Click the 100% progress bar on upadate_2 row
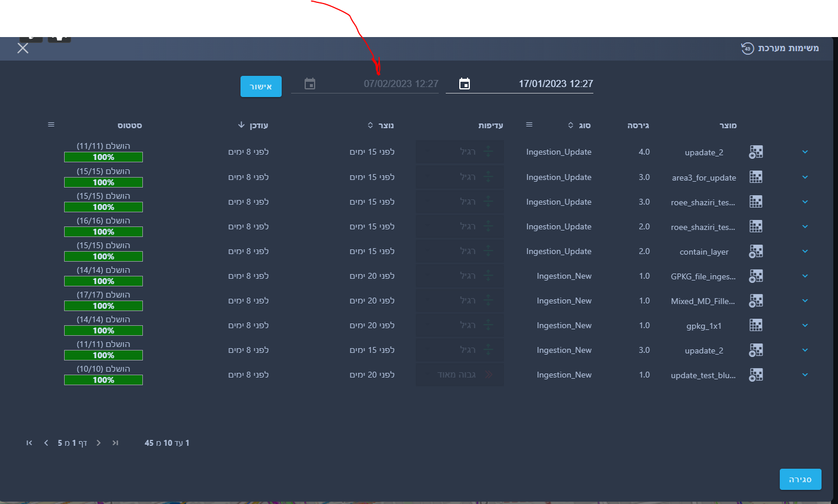Image resolution: width=838 pixels, height=504 pixels. point(103,157)
